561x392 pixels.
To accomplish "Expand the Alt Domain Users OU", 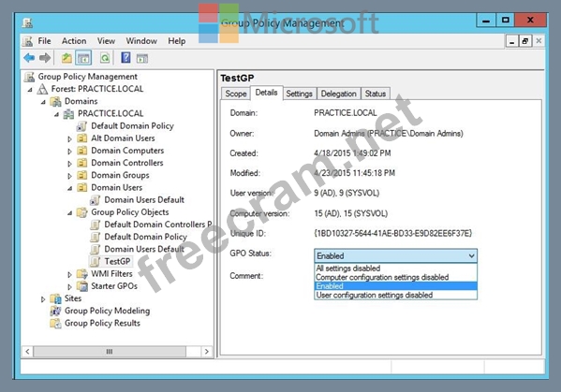I will point(69,138).
